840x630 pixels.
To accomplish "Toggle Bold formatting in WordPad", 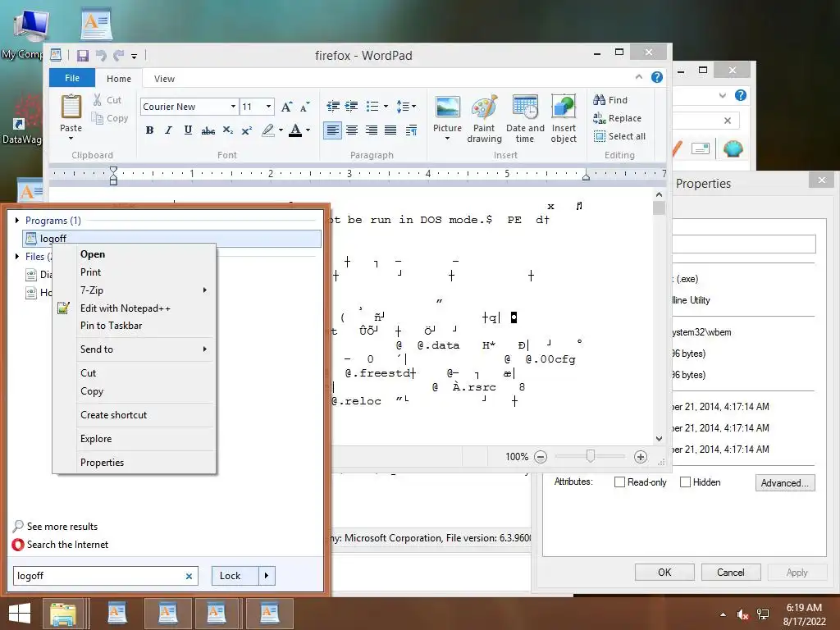I will tap(149, 130).
